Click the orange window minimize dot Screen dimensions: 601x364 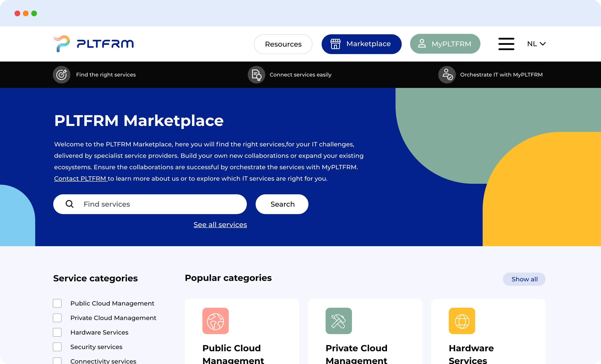(x=26, y=13)
